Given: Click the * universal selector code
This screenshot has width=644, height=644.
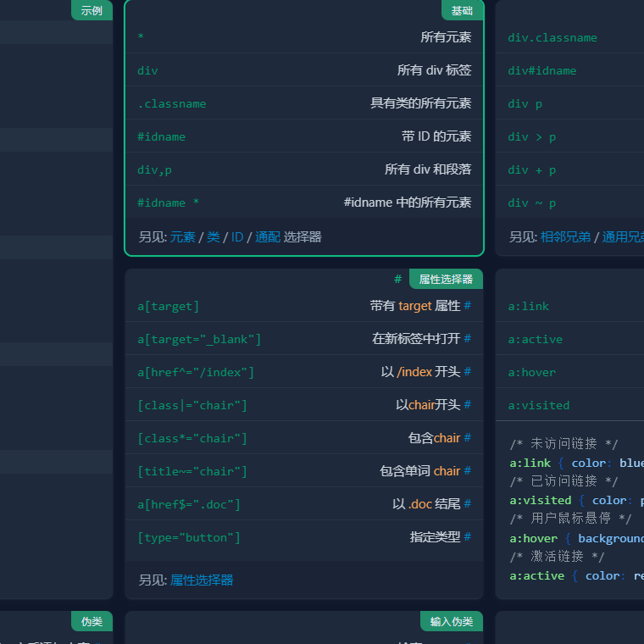Looking at the screenshot, I should click(x=141, y=36).
